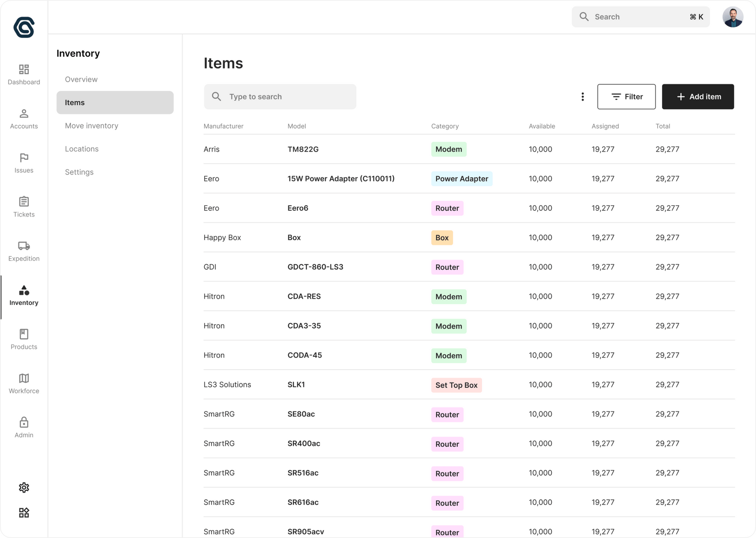
Task: Open the Expedition panel
Action: pos(24,251)
